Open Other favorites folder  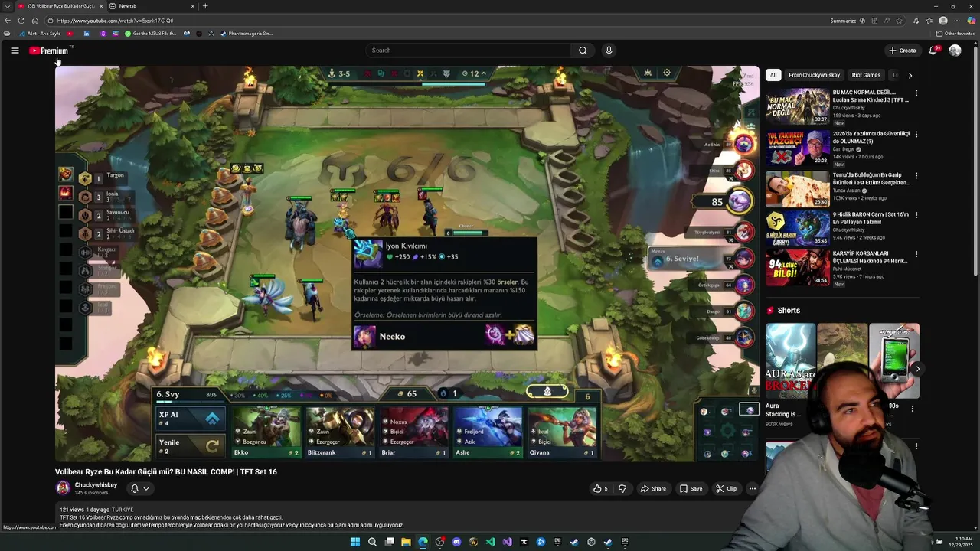pyautogui.click(x=955, y=34)
